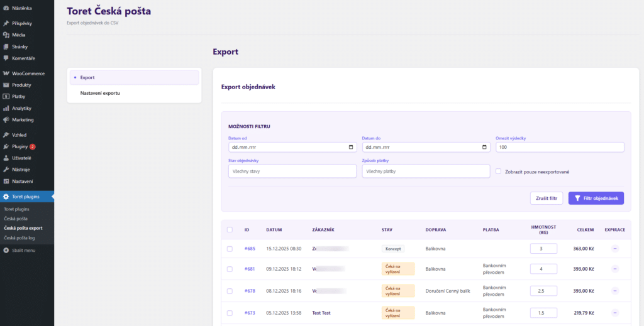644x326 pixels.
Task: Click weight field with value 2.5
Action: [543, 291]
